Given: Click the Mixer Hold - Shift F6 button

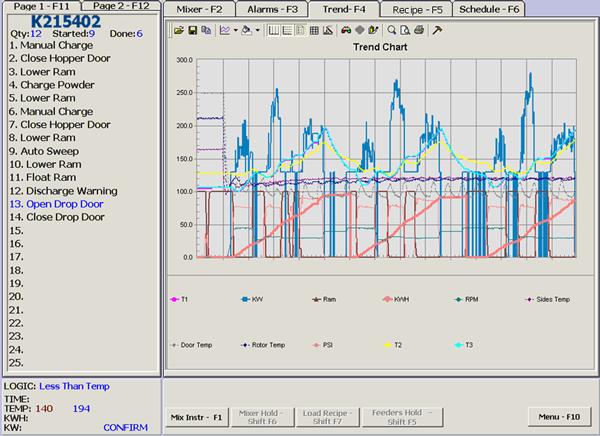Looking at the screenshot, I should (x=262, y=417).
